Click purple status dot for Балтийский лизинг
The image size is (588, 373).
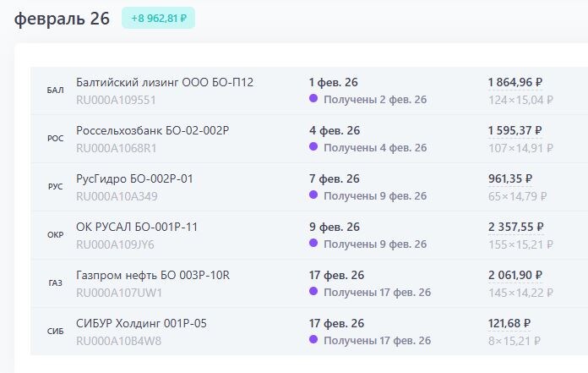coord(313,99)
